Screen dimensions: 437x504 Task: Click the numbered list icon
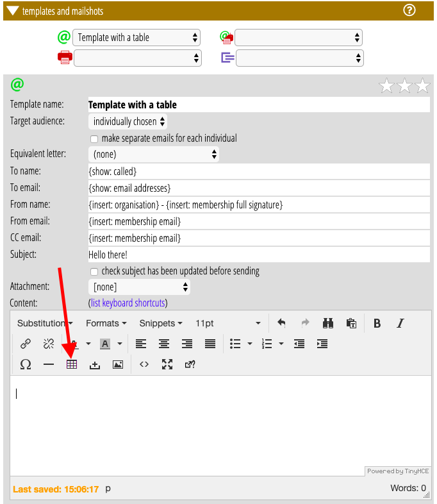[267, 344]
